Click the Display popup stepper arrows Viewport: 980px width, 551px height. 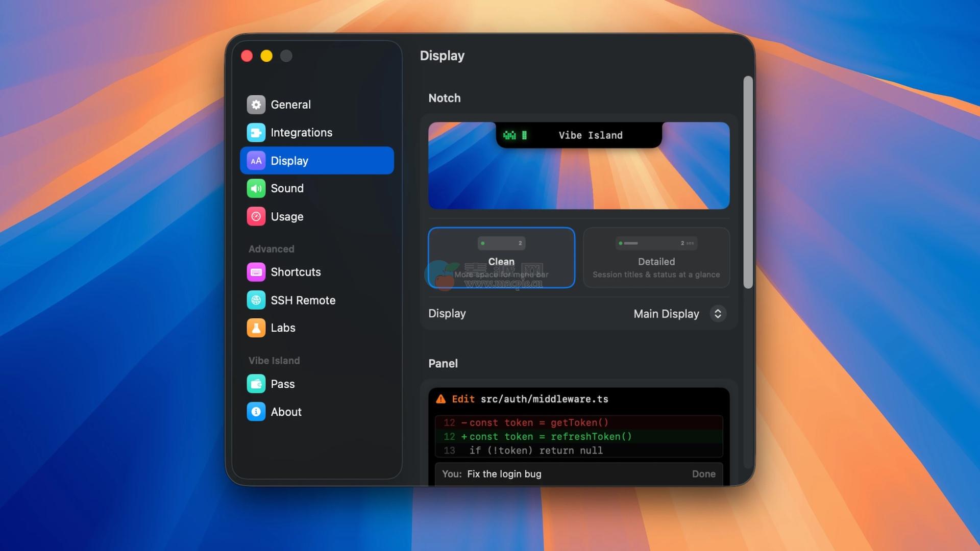[x=718, y=314]
